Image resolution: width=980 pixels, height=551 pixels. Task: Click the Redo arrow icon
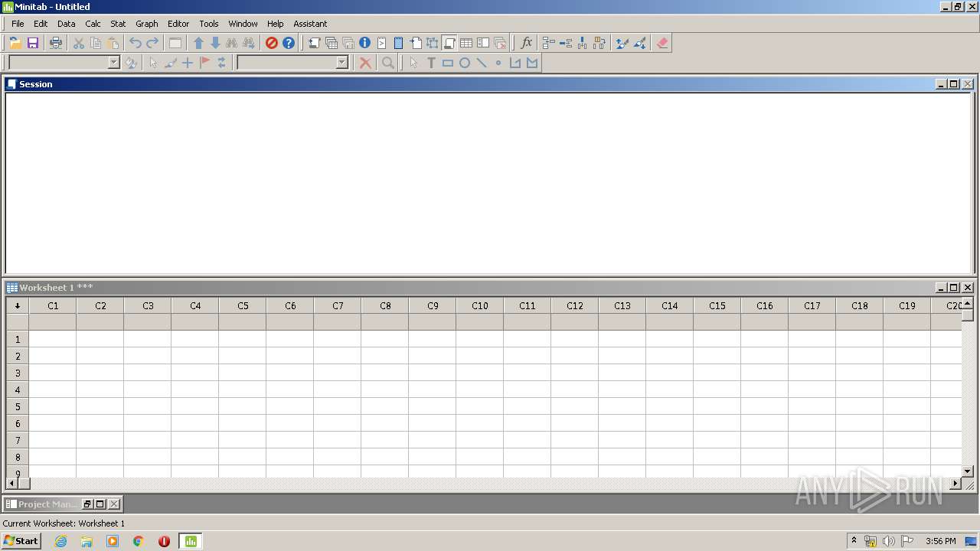tap(152, 43)
